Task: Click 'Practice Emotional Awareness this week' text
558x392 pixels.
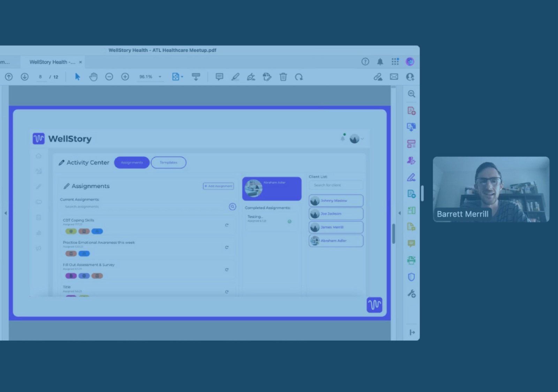Action: (99, 243)
